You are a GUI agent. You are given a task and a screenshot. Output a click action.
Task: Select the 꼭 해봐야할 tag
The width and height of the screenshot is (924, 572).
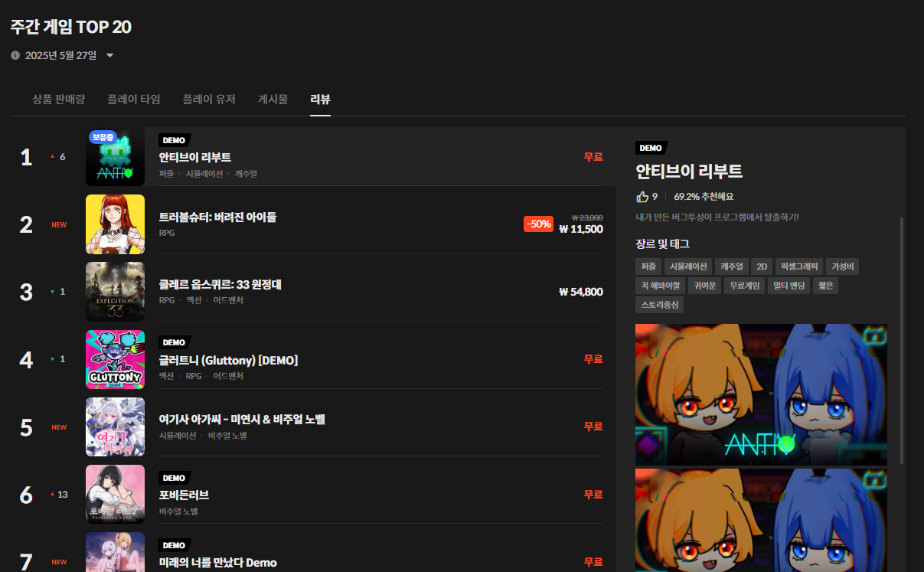tap(660, 286)
